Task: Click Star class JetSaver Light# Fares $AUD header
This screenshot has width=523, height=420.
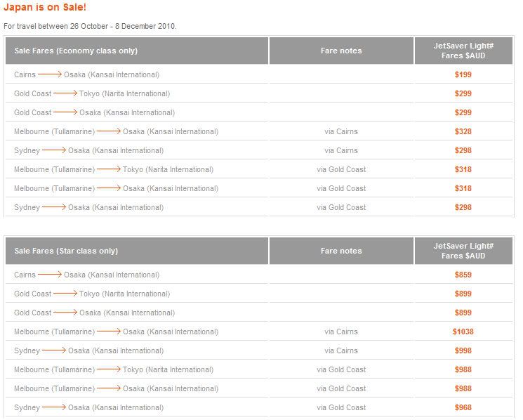Action: pos(463,251)
